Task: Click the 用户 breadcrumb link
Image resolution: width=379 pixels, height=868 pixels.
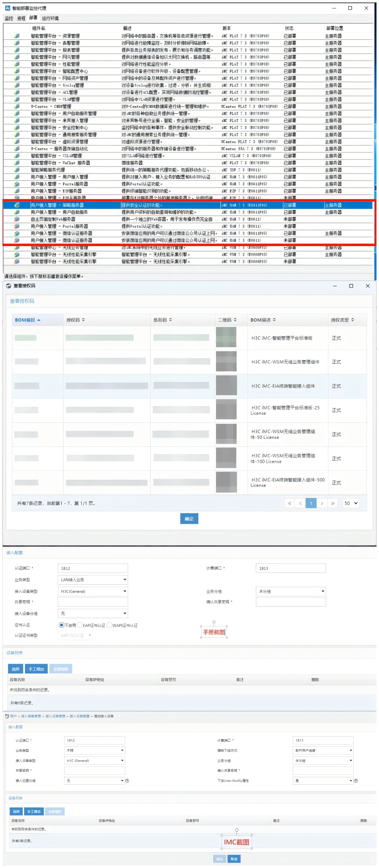Action: (x=14, y=716)
